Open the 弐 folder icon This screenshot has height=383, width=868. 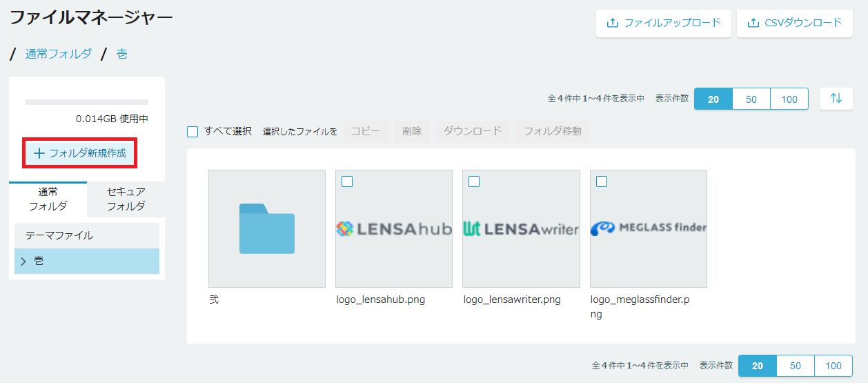(x=267, y=228)
